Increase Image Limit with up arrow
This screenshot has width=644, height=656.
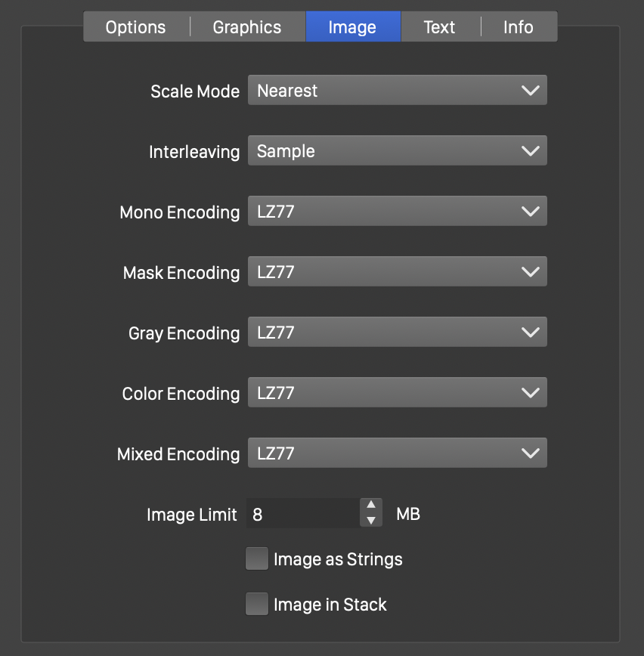370,506
